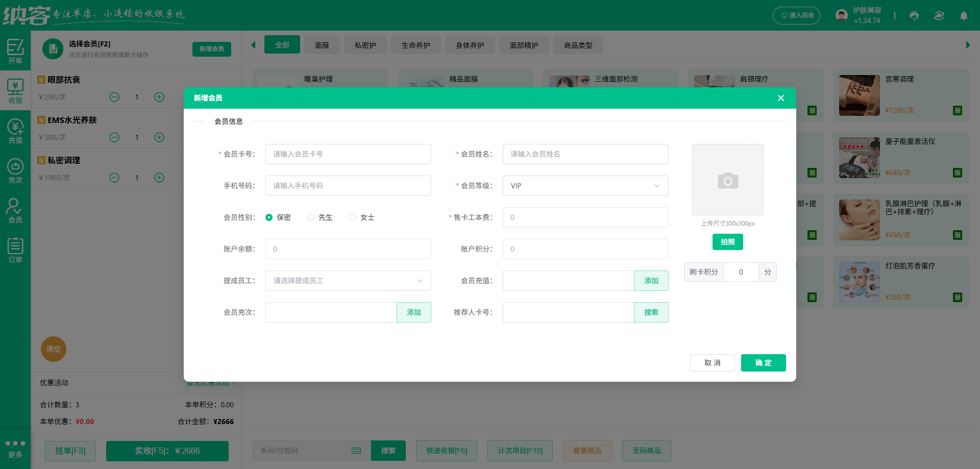Focus the 刷卡积分 value field
This screenshot has width=980, height=469.
[x=741, y=272]
